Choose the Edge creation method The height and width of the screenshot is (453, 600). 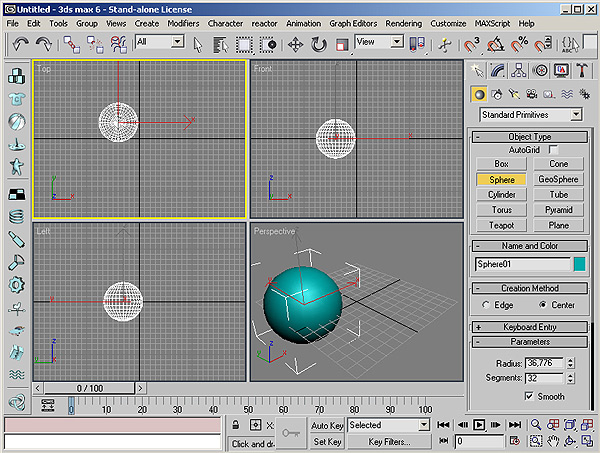point(486,304)
